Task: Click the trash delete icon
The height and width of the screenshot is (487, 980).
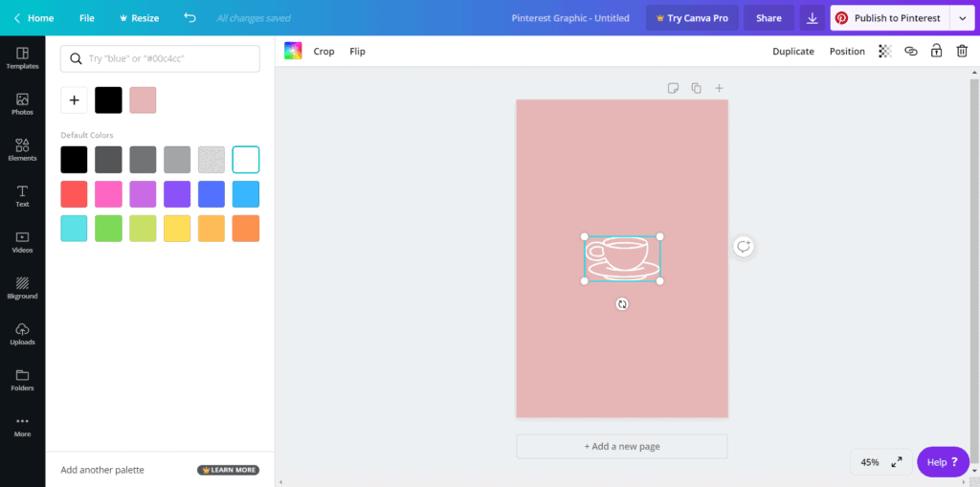Action: point(962,51)
